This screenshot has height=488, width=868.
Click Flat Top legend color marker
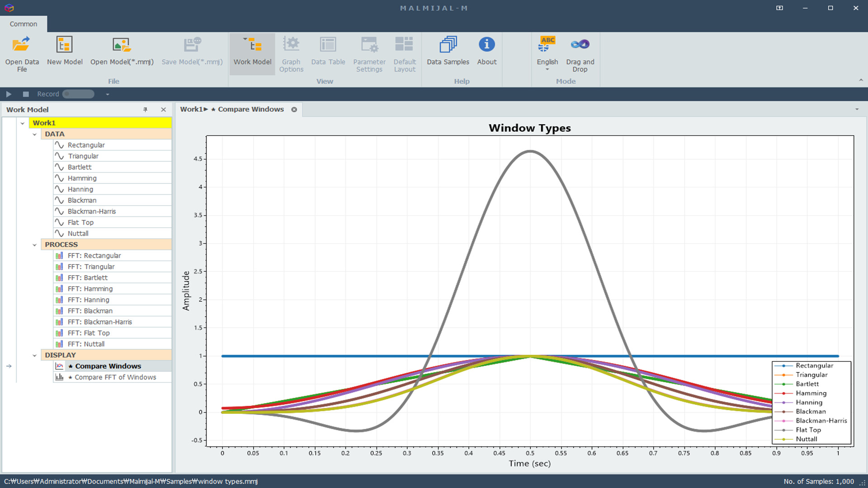pos(783,430)
